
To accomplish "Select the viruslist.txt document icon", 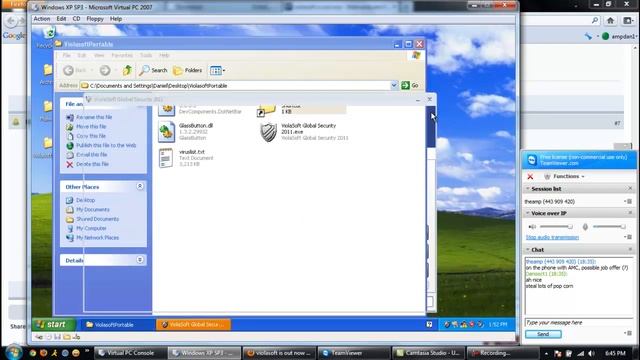I will 166,158.
